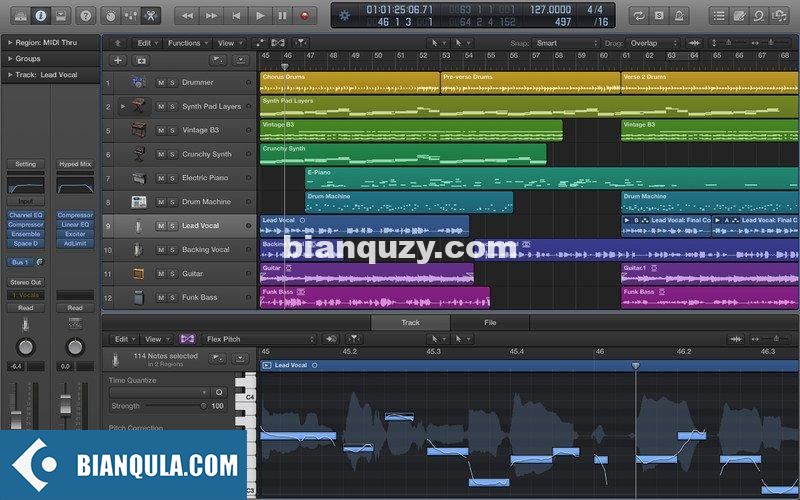The image size is (800, 500).
Task: Solo the Guitar track
Action: 172,274
